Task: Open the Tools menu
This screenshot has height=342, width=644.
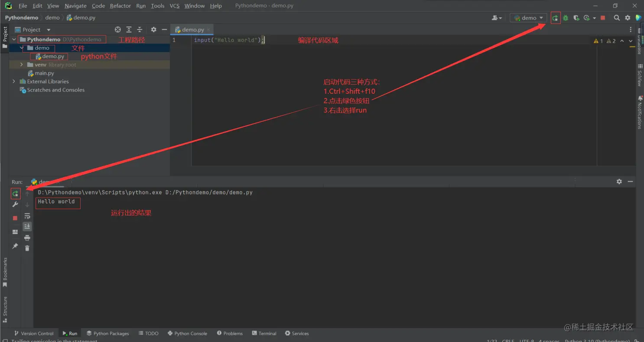Action: [x=158, y=6]
